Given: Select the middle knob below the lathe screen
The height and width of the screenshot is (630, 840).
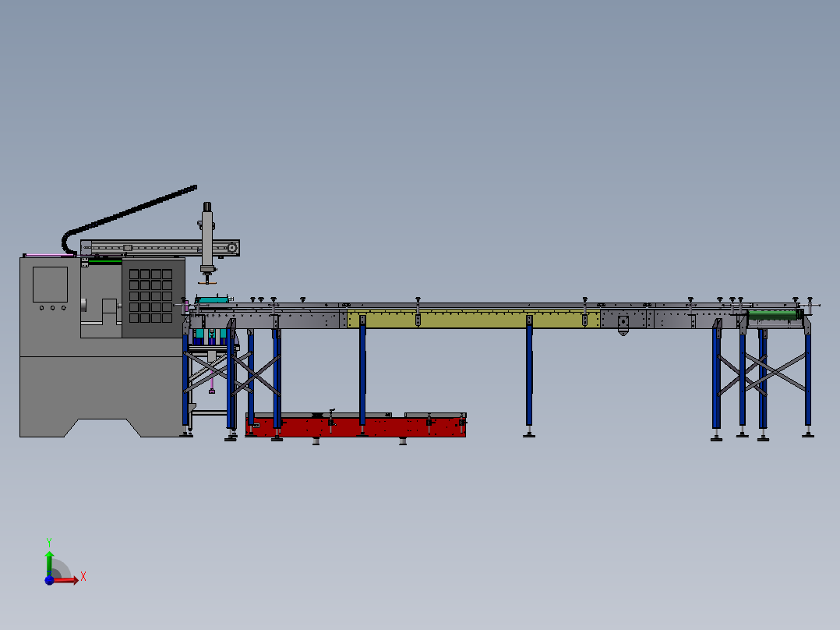Looking at the screenshot, I should point(52,308).
